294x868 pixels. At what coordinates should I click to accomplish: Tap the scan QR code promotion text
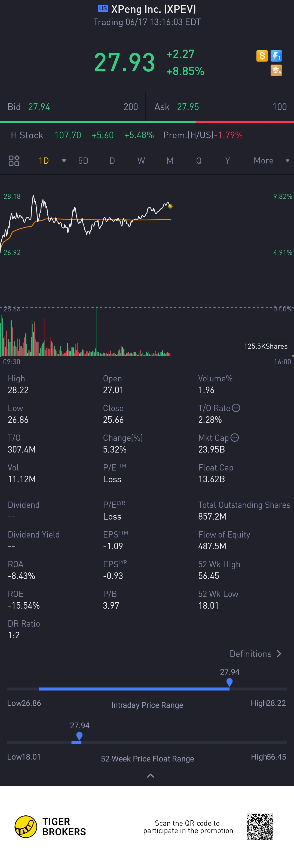188,827
